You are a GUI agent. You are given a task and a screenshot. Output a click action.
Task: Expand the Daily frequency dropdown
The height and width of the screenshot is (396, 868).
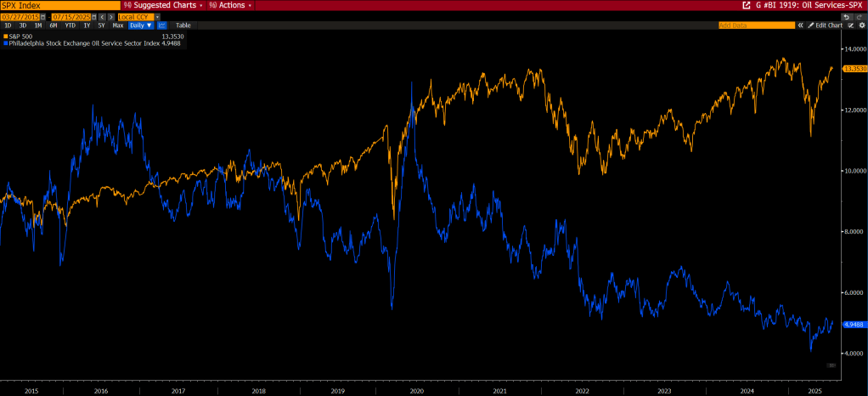pos(141,25)
